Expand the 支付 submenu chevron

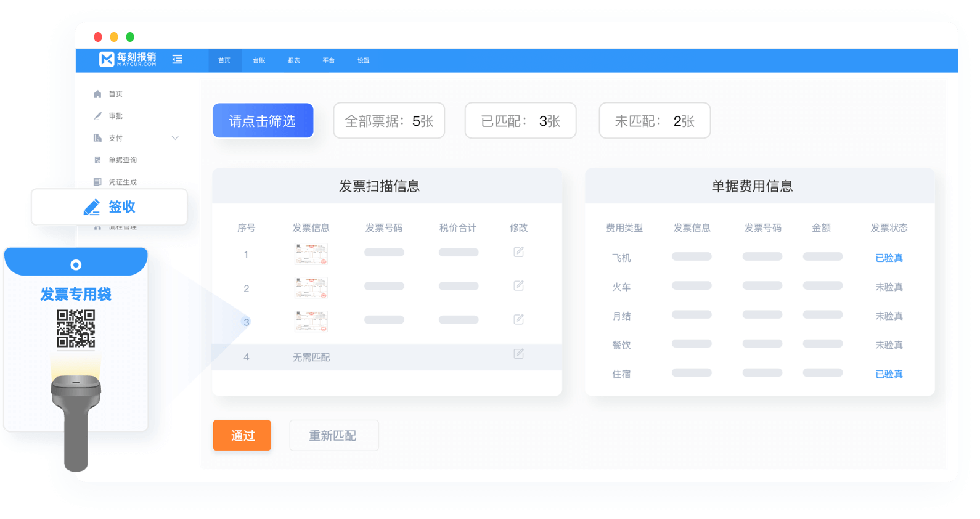(175, 138)
